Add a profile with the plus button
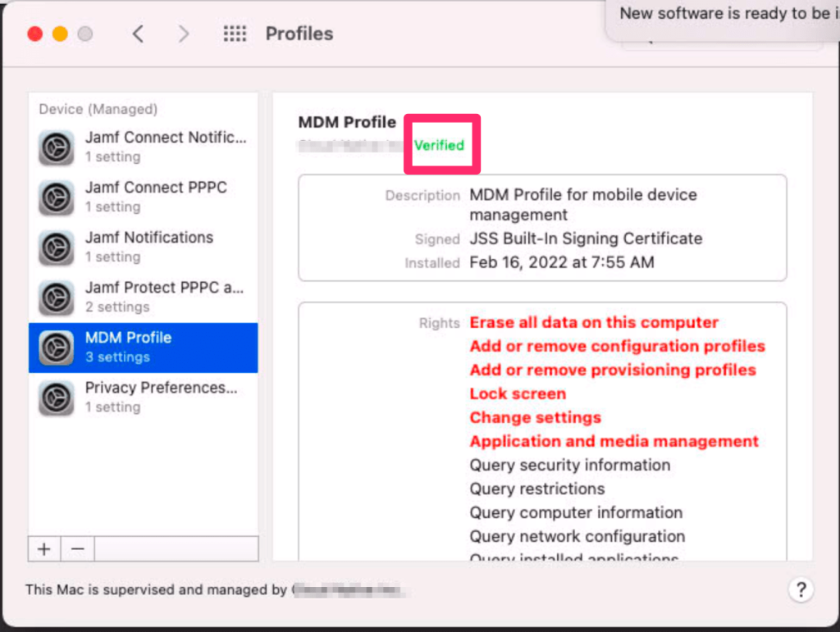 [44, 549]
